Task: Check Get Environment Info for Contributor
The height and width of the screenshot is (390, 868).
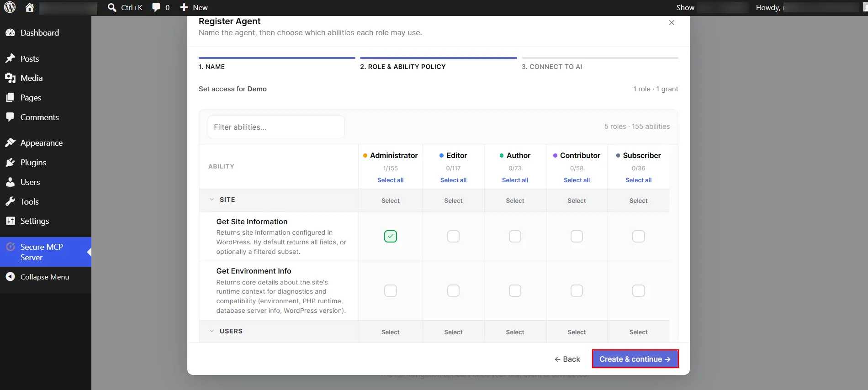Action: (x=577, y=290)
